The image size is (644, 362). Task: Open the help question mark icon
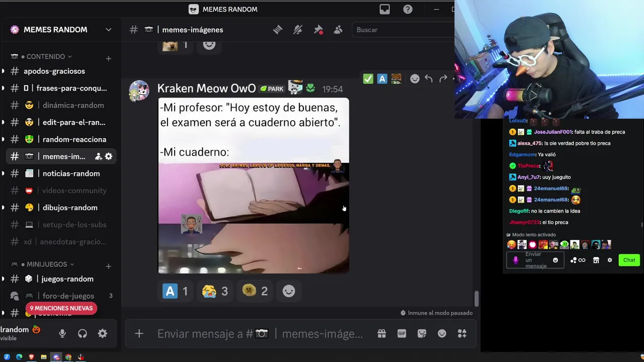(x=408, y=9)
